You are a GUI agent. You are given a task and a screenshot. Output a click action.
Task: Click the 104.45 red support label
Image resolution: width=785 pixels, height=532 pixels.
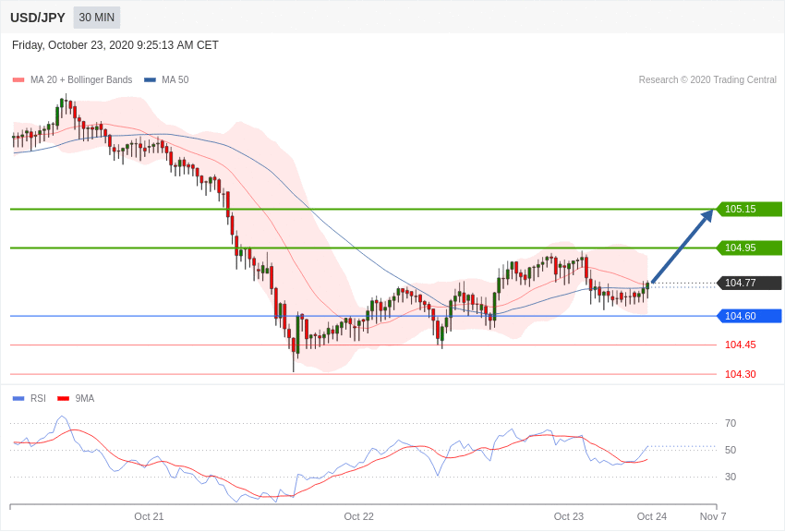741,345
